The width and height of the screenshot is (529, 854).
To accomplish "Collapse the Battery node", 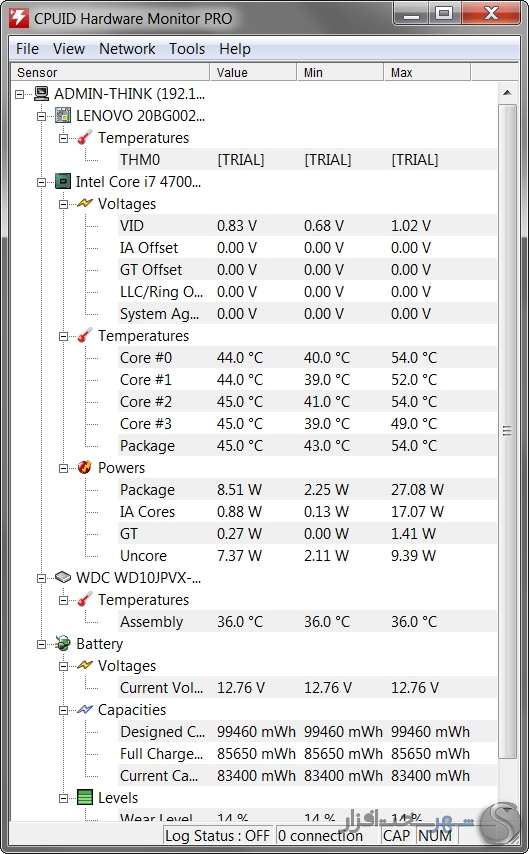I will click(41, 644).
